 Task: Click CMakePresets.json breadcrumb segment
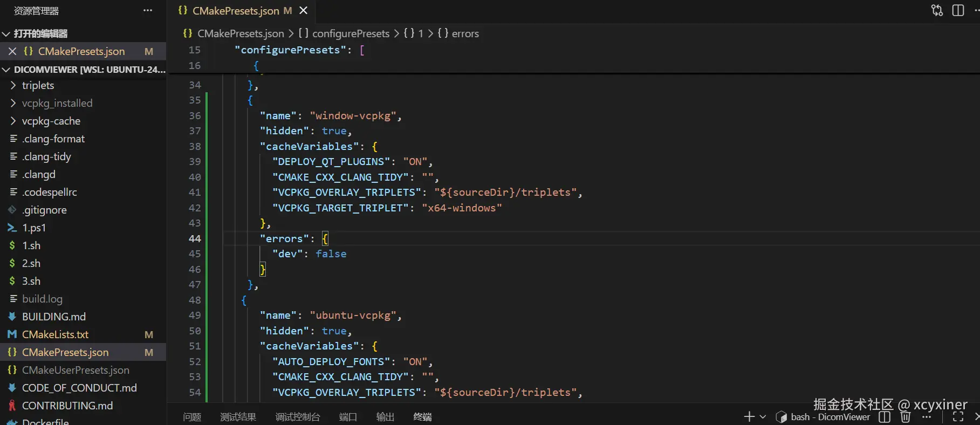[241, 33]
